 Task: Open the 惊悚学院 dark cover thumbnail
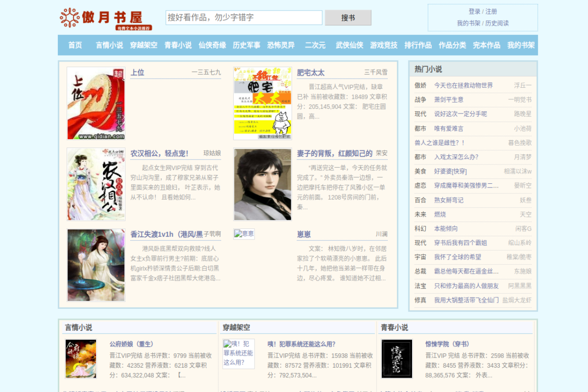click(397, 359)
